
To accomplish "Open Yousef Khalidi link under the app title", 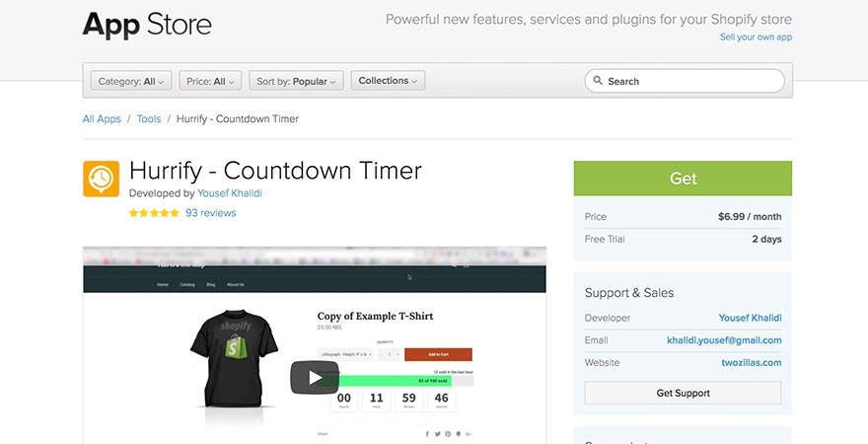I will point(229,193).
